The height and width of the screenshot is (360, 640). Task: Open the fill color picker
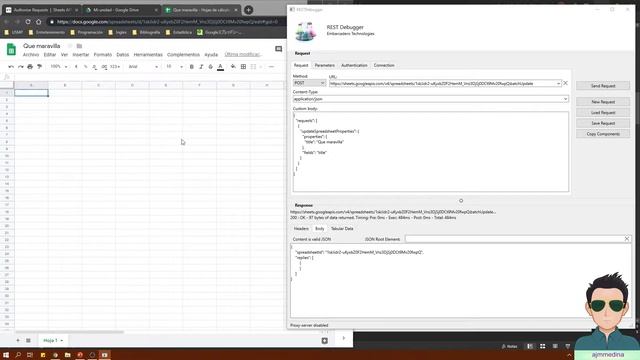pyautogui.click(x=233, y=67)
